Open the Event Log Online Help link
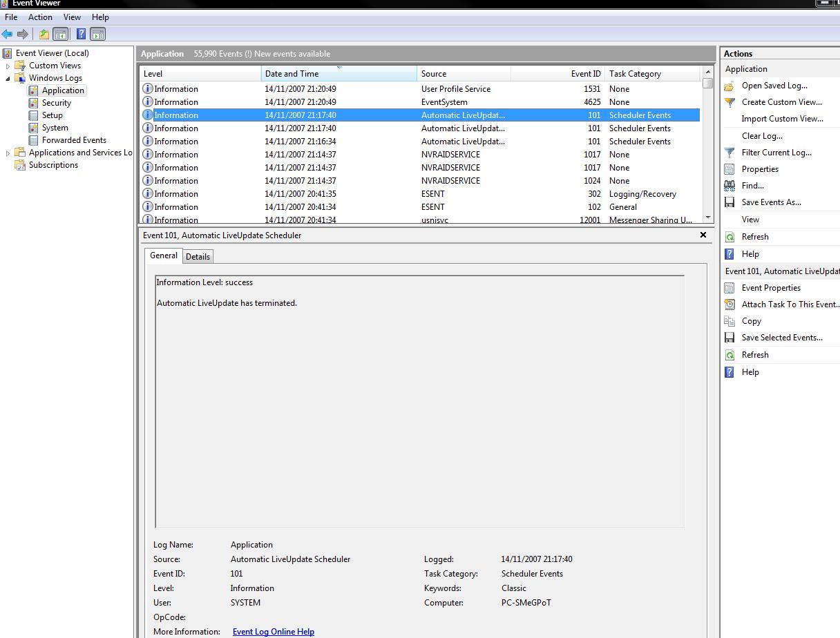This screenshot has width=840, height=638. (273, 632)
